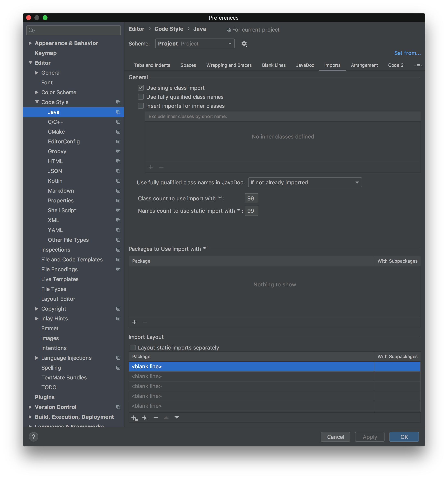Click the plus icon under Packages to Use Import

coord(134,322)
